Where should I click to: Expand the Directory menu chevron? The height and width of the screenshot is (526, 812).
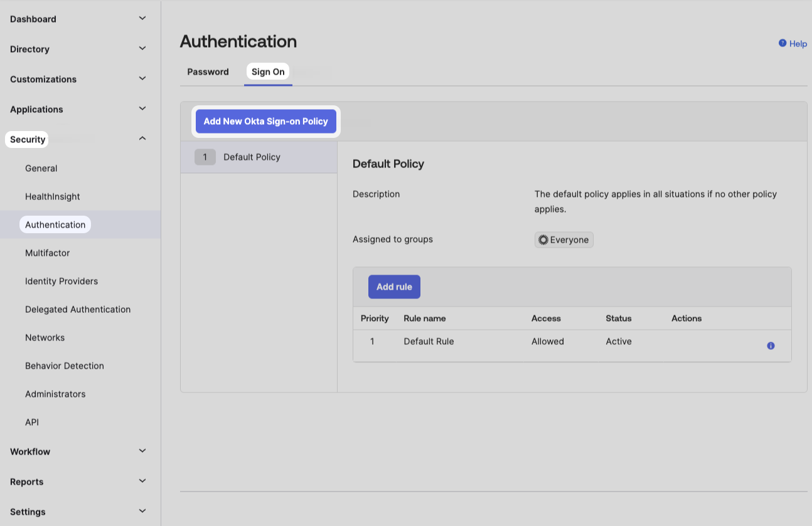(142, 48)
